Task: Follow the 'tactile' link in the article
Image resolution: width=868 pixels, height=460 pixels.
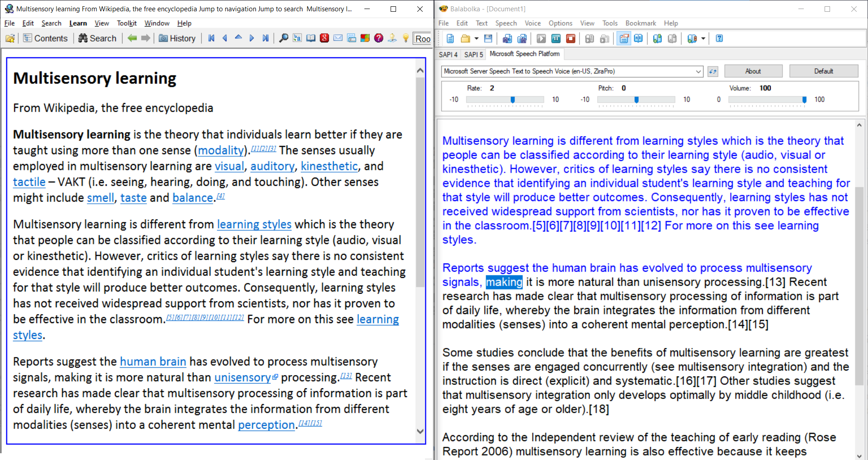Action: [x=29, y=182]
